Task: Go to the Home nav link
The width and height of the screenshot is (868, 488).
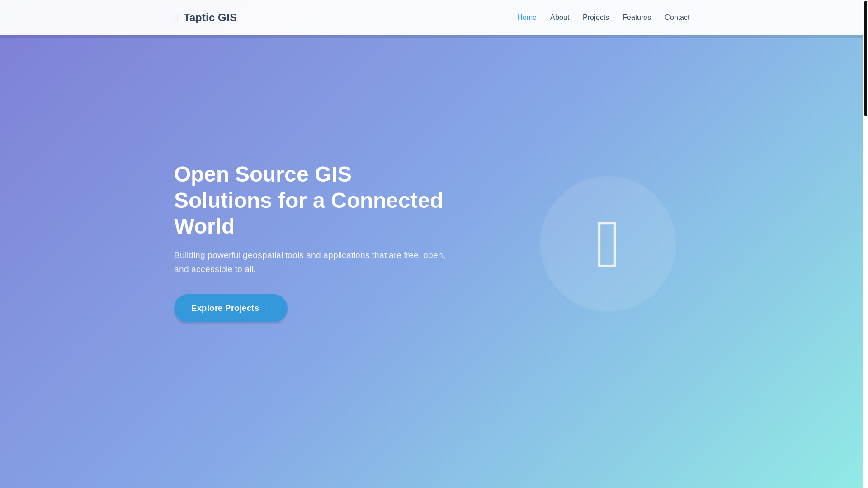Action: [x=527, y=18]
